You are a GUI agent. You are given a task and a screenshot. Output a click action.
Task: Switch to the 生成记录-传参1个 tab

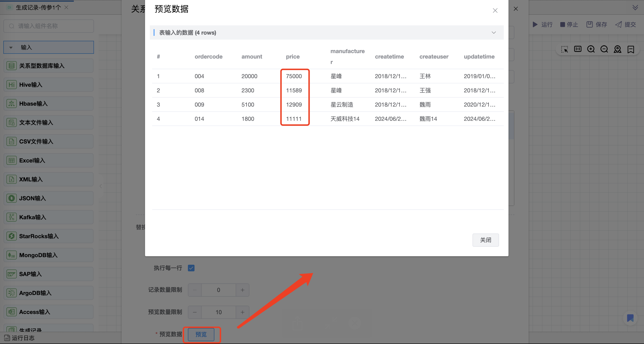pos(38,8)
